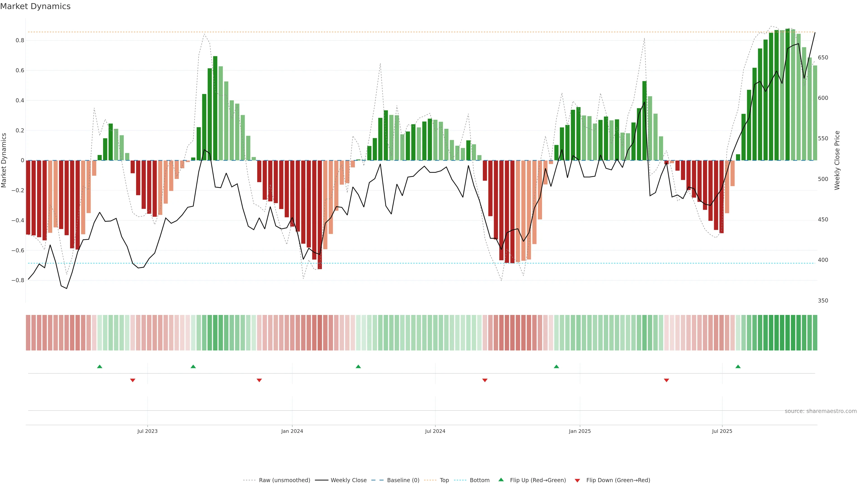The image size is (868, 488).
Task: Click the Market Dynamics chart title
Action: click(35, 6)
